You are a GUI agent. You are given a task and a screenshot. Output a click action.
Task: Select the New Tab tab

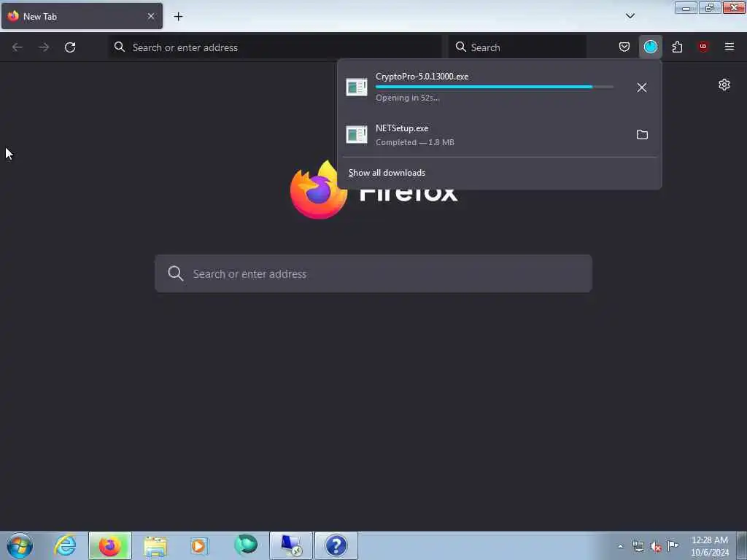(x=82, y=16)
